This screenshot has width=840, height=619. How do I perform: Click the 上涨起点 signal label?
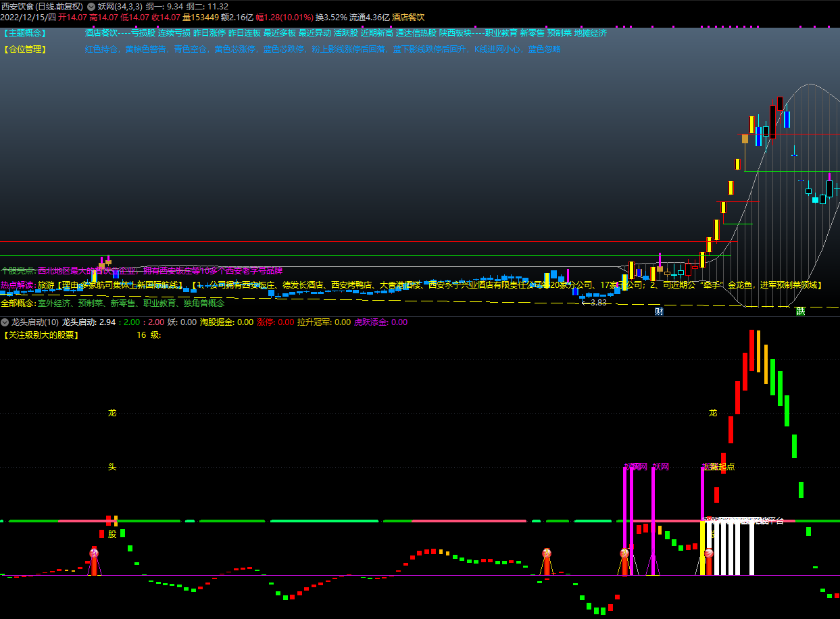[718, 466]
